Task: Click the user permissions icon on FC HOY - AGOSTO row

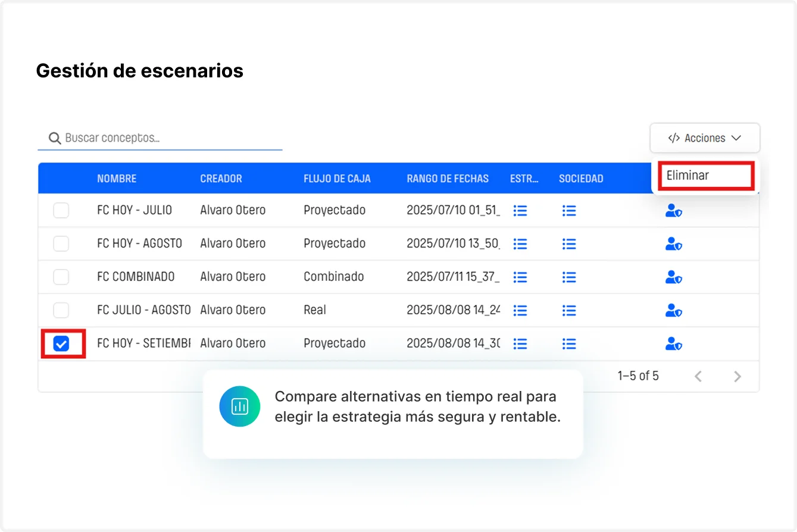Action: tap(673, 243)
